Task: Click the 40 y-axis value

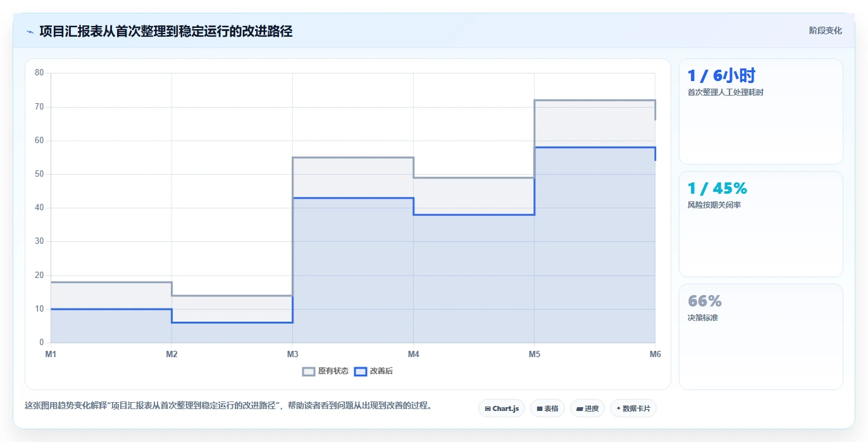Action: click(x=39, y=208)
